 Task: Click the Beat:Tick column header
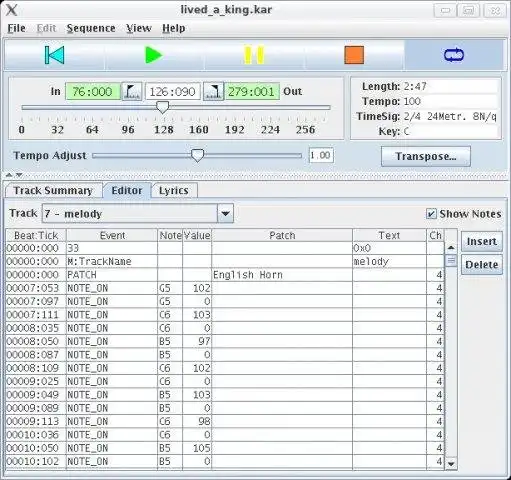pos(36,236)
